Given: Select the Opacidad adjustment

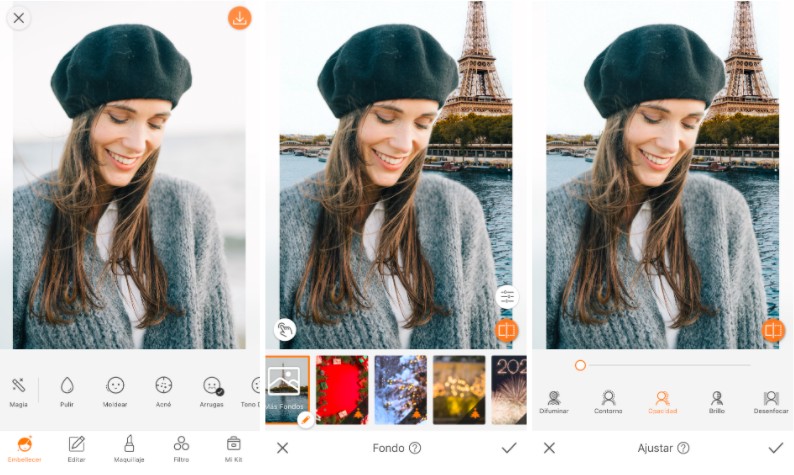Looking at the screenshot, I should (x=662, y=403).
